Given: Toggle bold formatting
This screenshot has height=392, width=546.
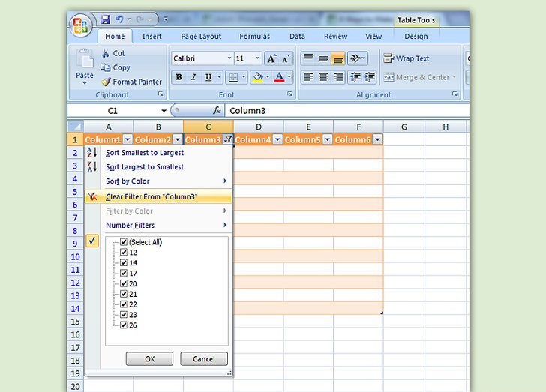Looking at the screenshot, I should (x=178, y=77).
